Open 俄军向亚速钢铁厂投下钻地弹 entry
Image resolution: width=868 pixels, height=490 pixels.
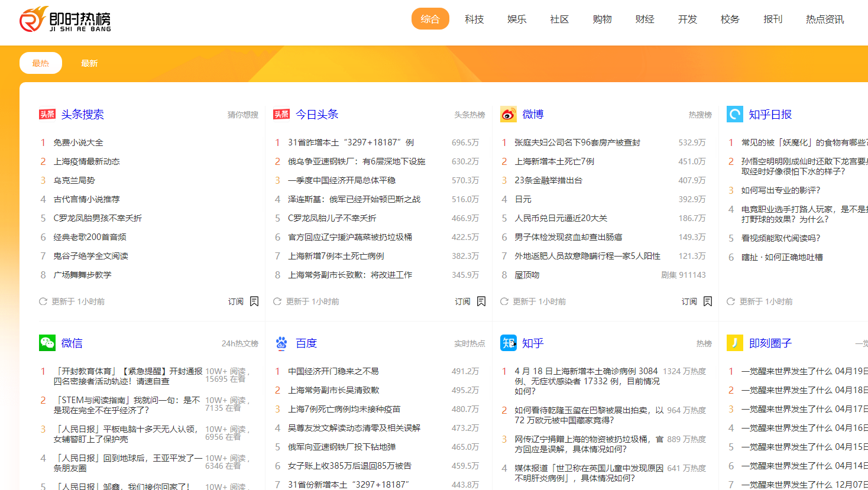pos(342,447)
